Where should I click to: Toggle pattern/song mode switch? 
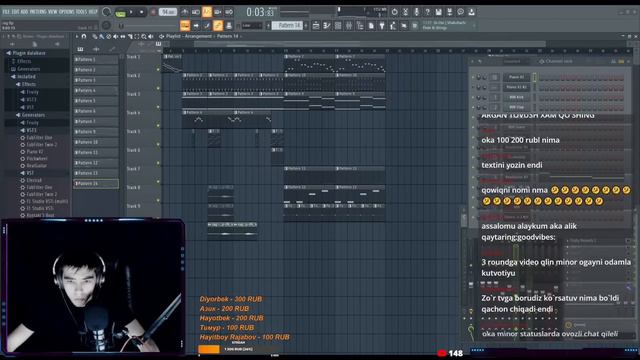coord(120,13)
